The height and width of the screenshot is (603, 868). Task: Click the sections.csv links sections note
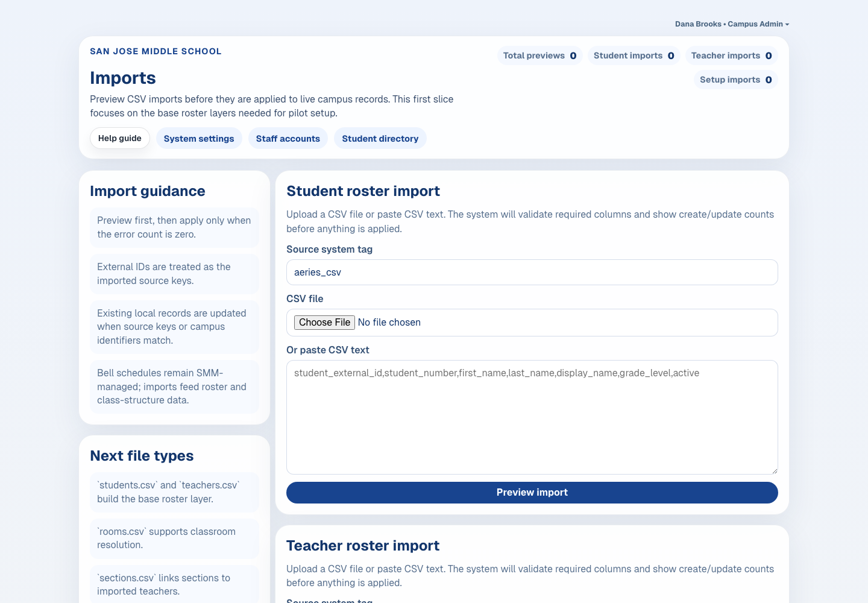click(x=175, y=584)
